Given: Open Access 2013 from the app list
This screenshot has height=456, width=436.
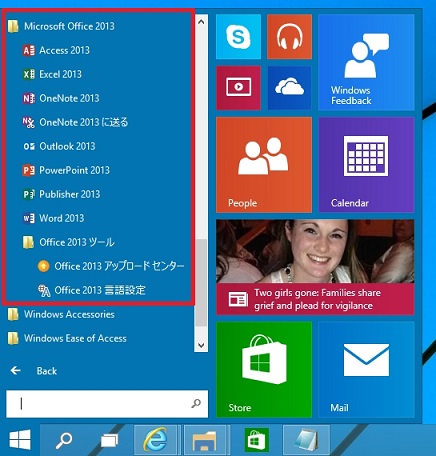Looking at the screenshot, I should click(56, 50).
